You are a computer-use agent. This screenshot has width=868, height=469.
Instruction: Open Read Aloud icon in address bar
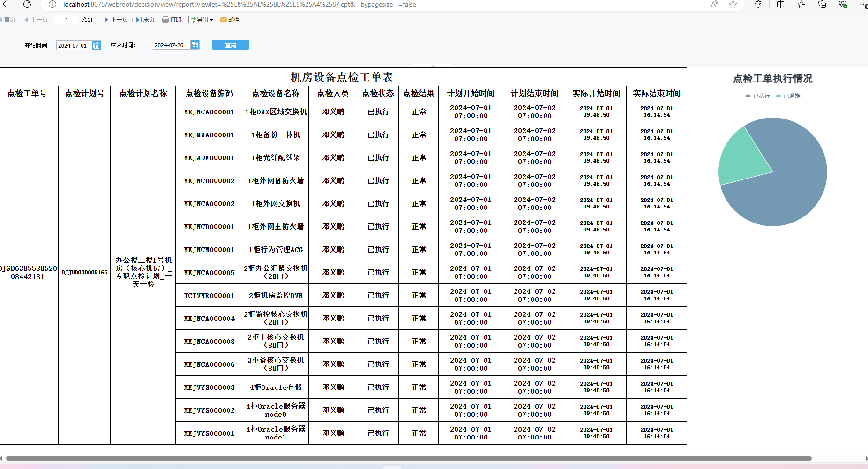[x=714, y=4]
